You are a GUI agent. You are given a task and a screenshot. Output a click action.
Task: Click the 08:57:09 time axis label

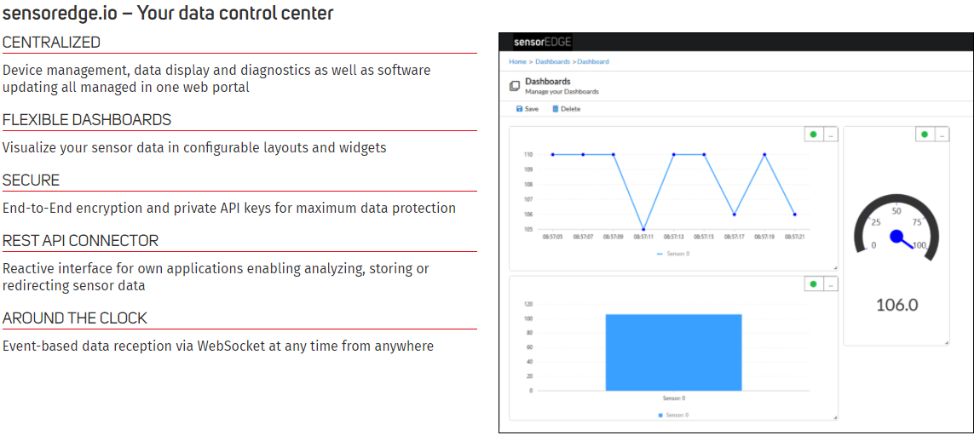[x=613, y=238]
